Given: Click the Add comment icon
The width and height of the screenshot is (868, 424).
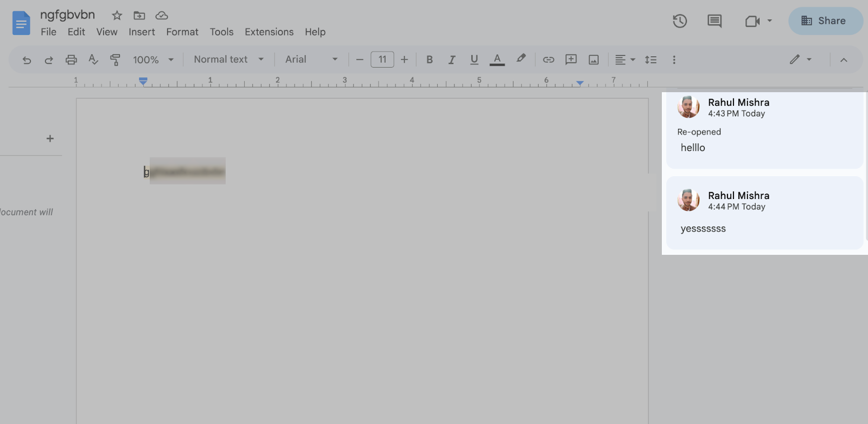Looking at the screenshot, I should tap(571, 60).
